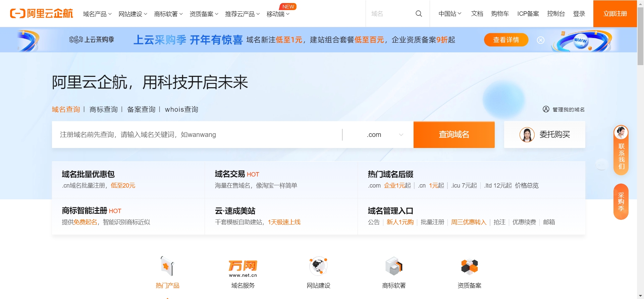
Task: Click 新人1元购 link
Action: coord(400,222)
